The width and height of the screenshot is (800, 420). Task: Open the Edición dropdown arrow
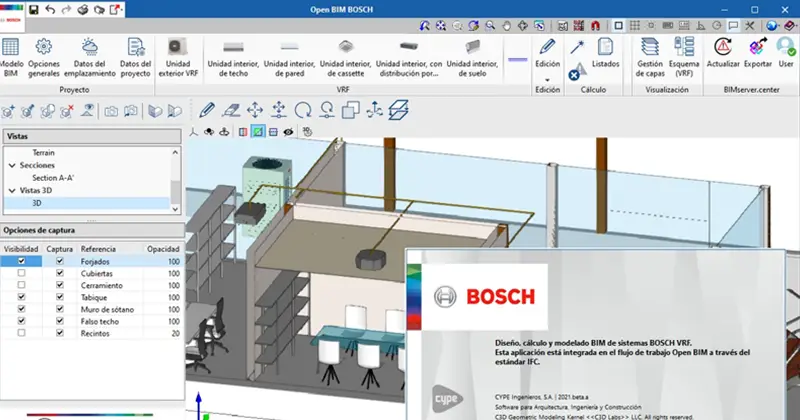coord(547,80)
